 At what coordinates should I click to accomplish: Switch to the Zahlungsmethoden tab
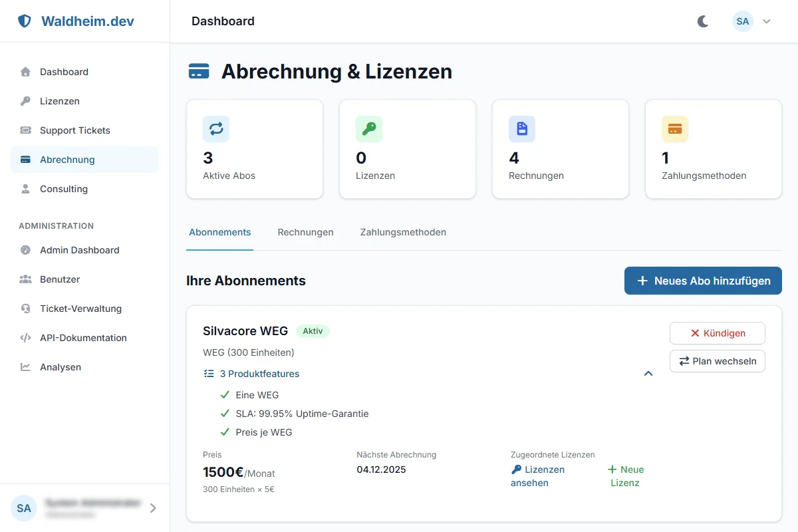403,232
